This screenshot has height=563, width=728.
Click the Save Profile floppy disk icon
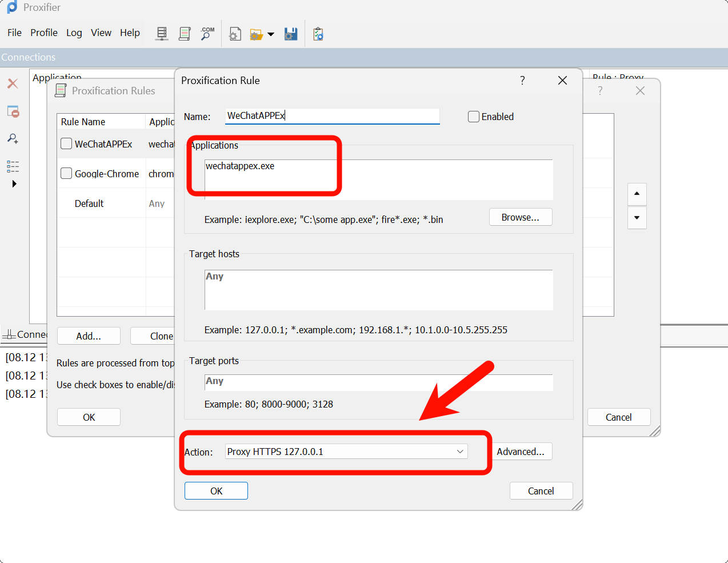pos(291,34)
